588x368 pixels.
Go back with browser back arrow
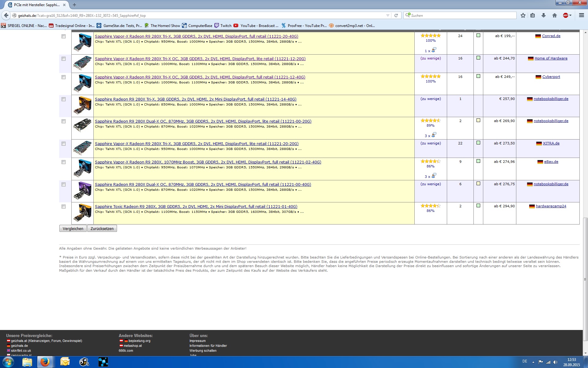[x=6, y=15]
